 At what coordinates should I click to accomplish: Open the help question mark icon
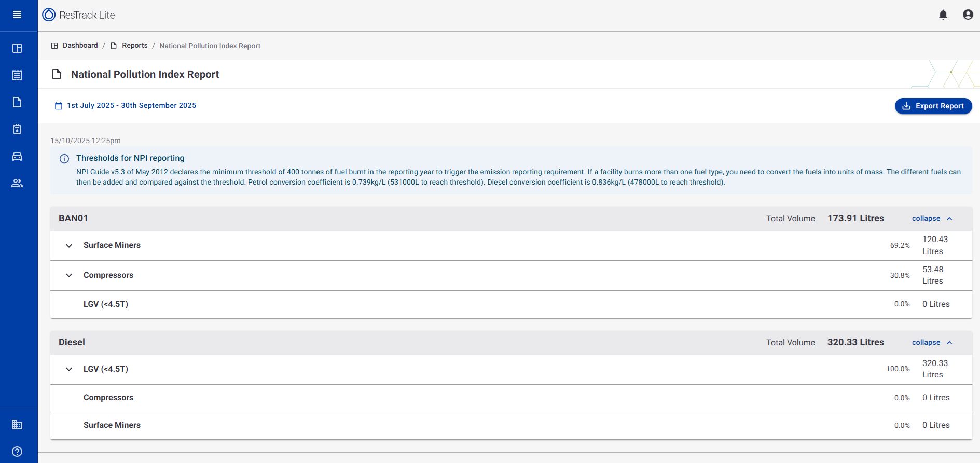[x=17, y=452]
